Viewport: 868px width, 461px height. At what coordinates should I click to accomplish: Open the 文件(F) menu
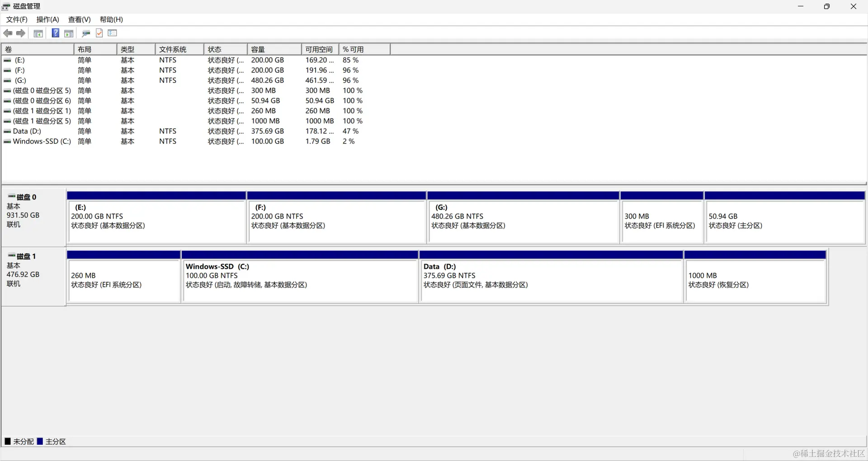point(17,19)
